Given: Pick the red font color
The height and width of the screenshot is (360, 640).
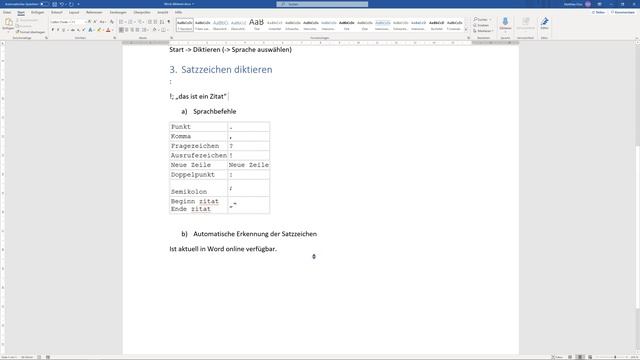Looking at the screenshot, I should point(108,30).
